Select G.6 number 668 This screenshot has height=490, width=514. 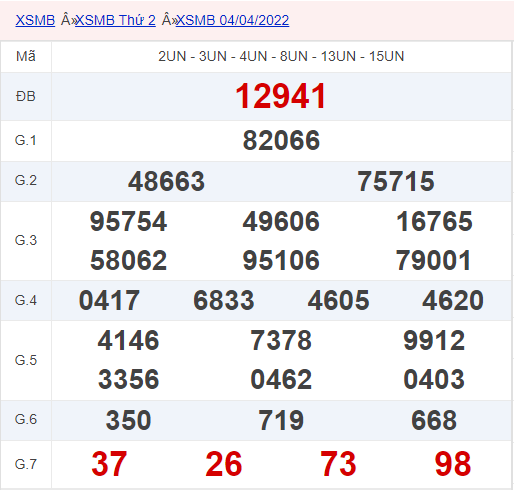click(x=434, y=420)
